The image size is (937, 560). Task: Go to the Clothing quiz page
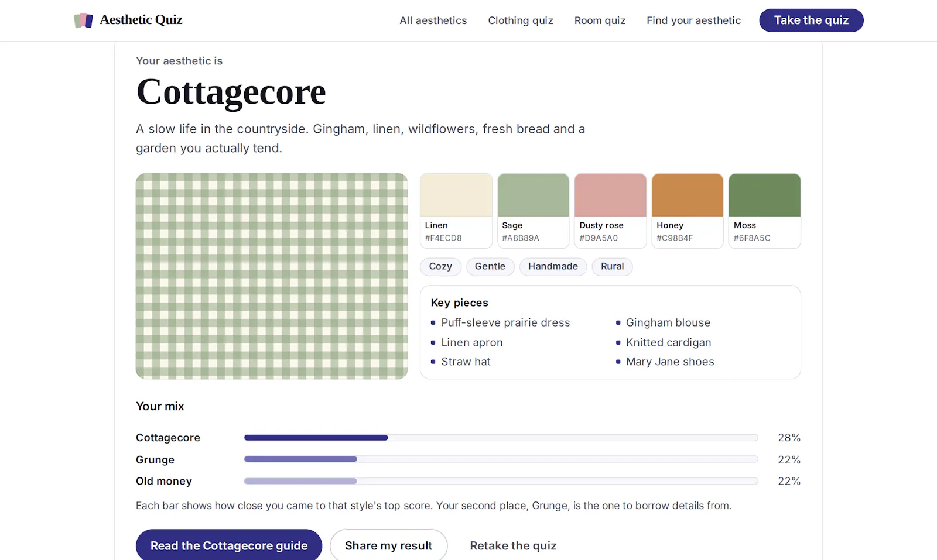pos(521,20)
